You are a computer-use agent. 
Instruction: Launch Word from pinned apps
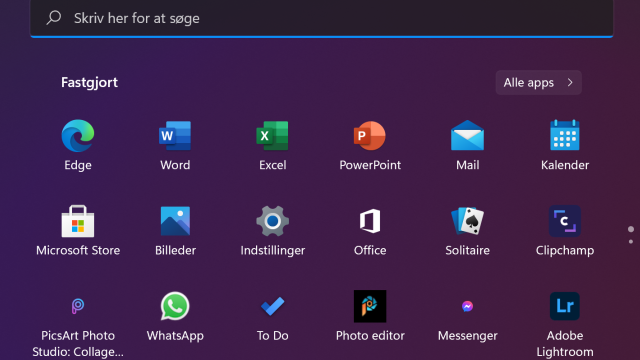[175, 136]
